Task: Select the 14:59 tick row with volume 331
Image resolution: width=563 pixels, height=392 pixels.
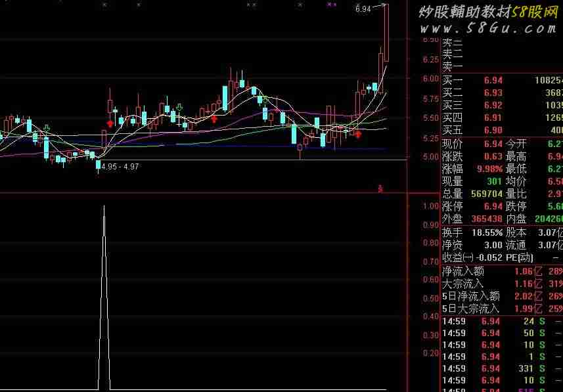Action: coord(501,368)
